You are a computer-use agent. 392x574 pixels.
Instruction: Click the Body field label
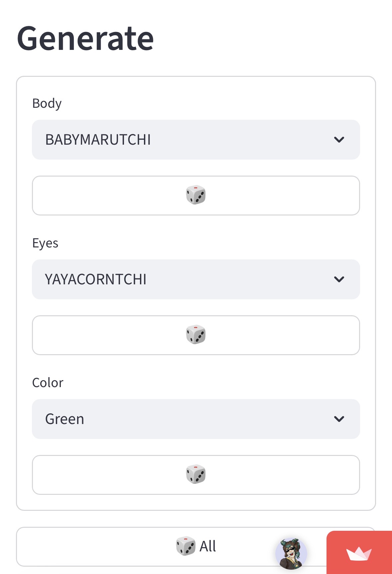point(47,103)
